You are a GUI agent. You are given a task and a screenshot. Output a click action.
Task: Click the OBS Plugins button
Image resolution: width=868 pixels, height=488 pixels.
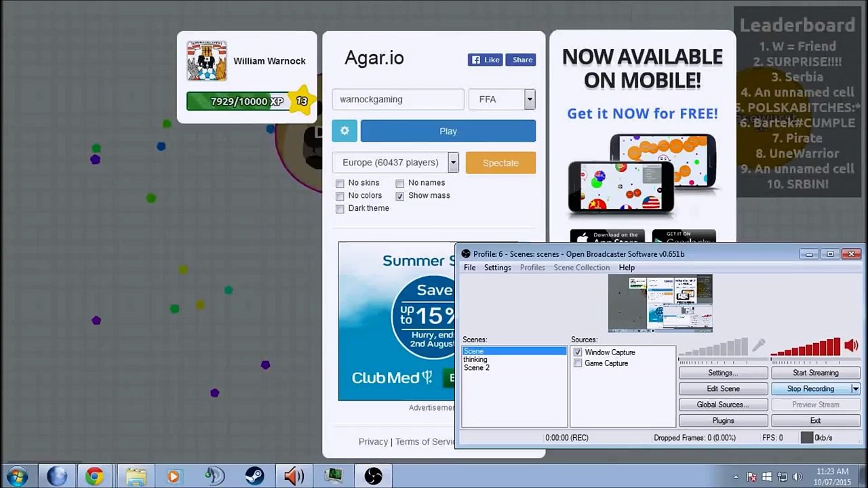pyautogui.click(x=723, y=421)
